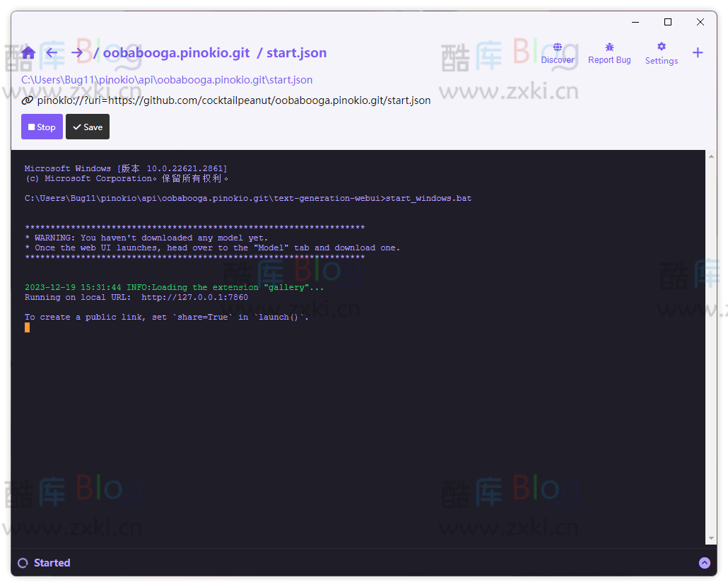Open Pinokio Settings
Viewport: 728px width, 587px height.
[661, 52]
